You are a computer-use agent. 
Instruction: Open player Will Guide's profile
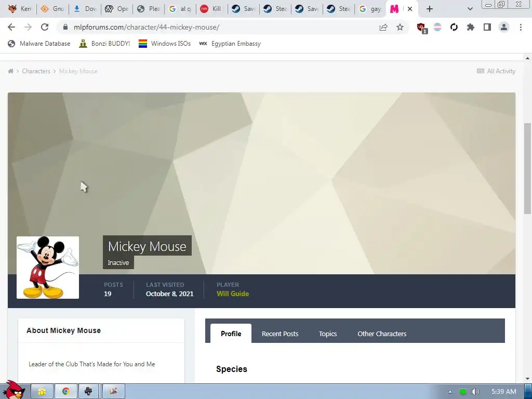point(233,294)
